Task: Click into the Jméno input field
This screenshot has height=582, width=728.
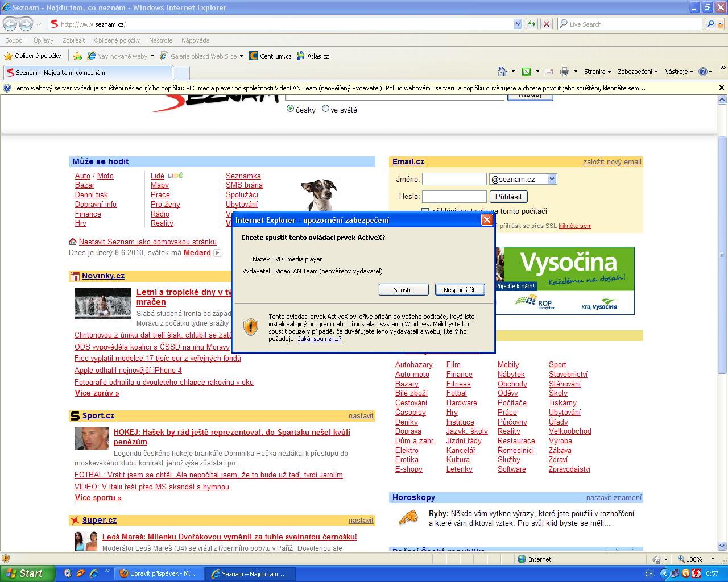Action: pyautogui.click(x=454, y=179)
